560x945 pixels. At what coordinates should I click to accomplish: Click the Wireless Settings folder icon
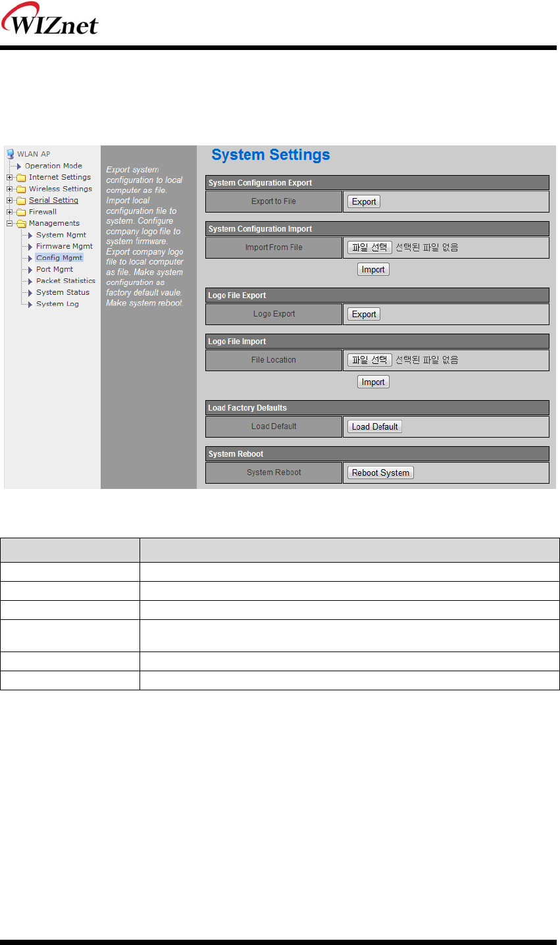point(21,189)
